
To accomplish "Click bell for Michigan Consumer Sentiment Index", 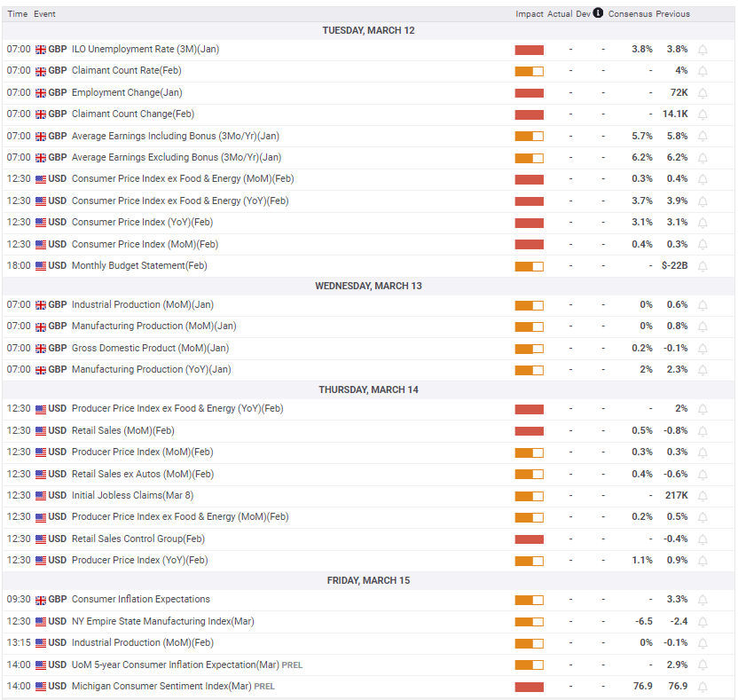I will pos(703,687).
